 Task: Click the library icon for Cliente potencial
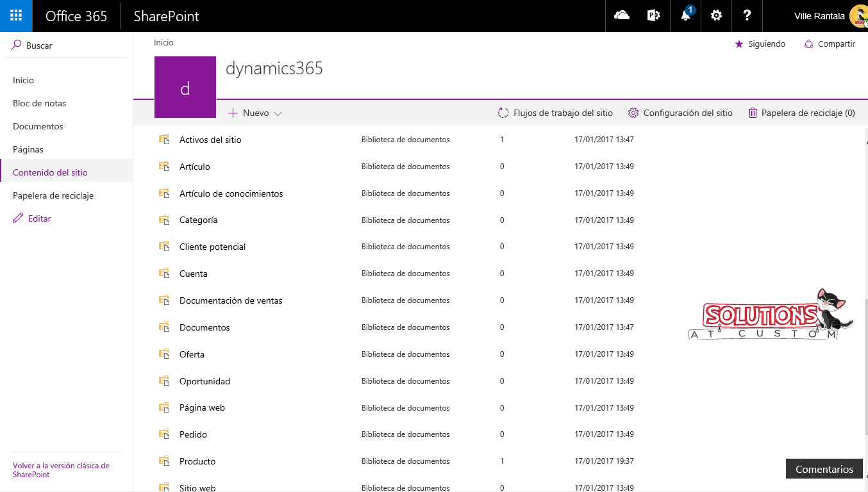coord(163,246)
